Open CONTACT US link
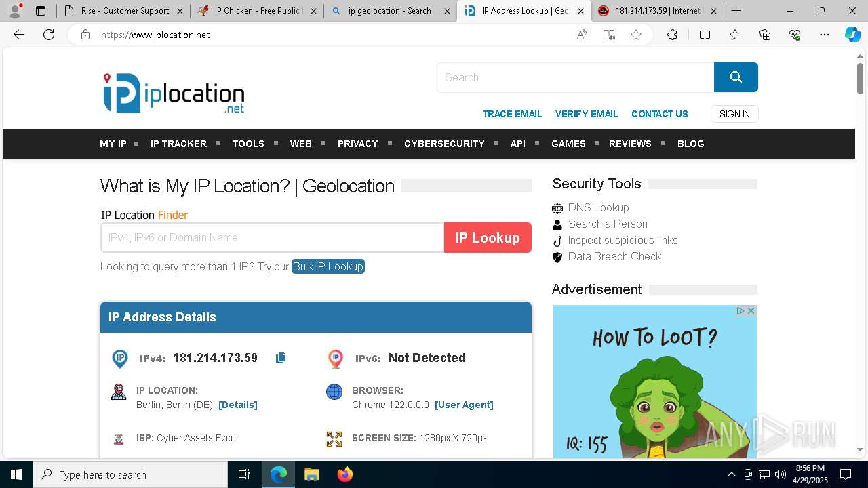The image size is (868, 488). pyautogui.click(x=660, y=114)
